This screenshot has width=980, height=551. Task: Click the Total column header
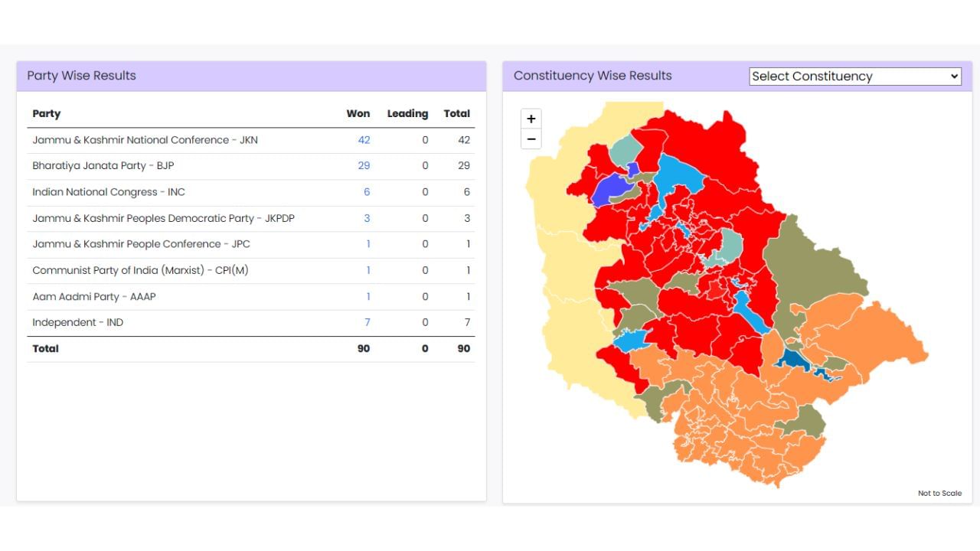pos(456,113)
